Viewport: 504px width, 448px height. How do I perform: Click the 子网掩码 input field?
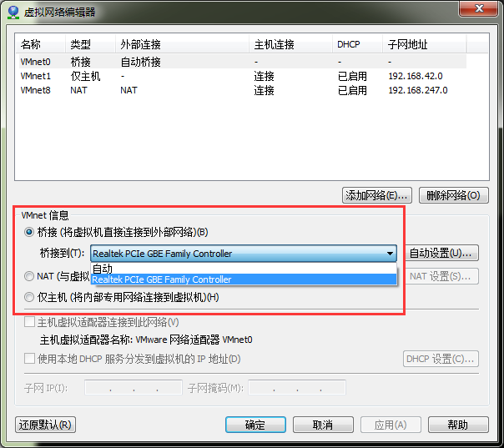tap(297, 388)
